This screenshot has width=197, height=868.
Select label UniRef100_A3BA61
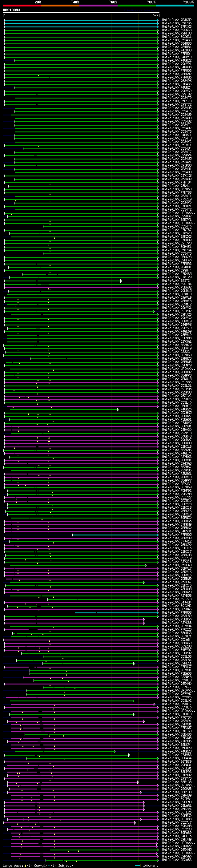177,419
